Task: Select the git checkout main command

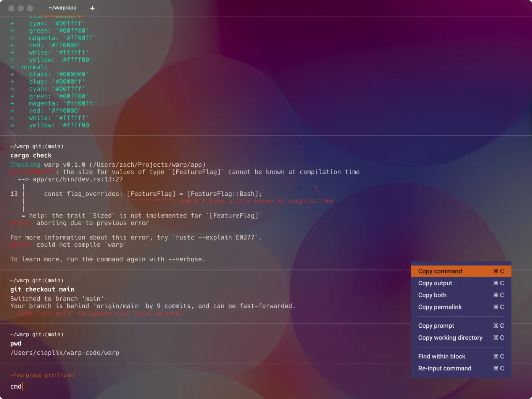Action: pyautogui.click(x=42, y=289)
